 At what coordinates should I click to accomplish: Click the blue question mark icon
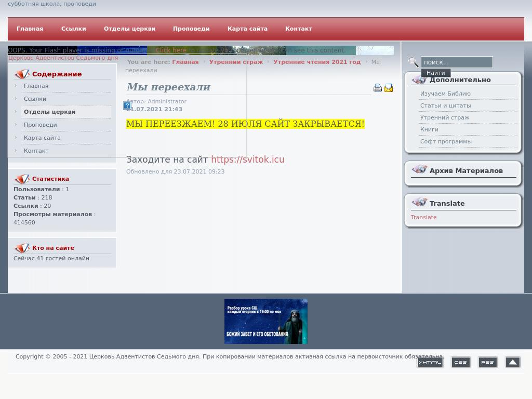coord(127,105)
